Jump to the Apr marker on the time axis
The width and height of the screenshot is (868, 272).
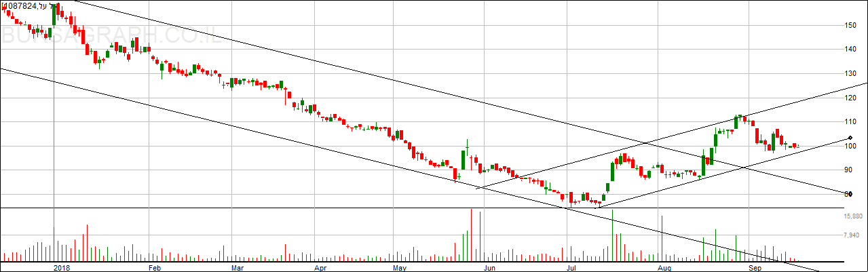[321, 267]
